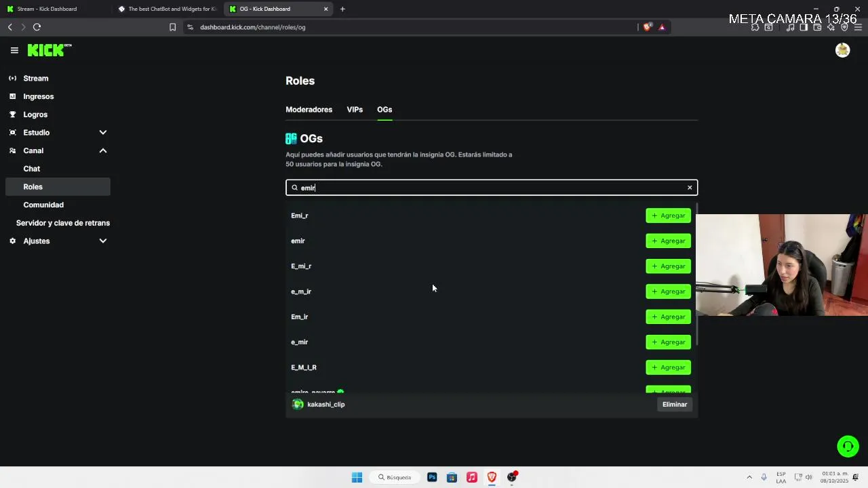This screenshot has height=488, width=868.
Task: Open Brave Leo AI sparkle icon
Action: pyautogui.click(x=831, y=27)
